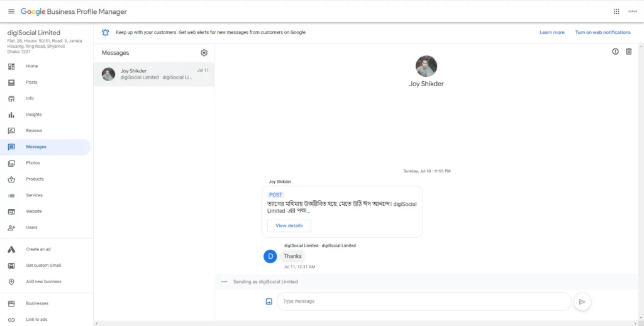Click the Google Ads logo icon
Image resolution: width=644 pixels, height=326 pixels.
(11, 250)
